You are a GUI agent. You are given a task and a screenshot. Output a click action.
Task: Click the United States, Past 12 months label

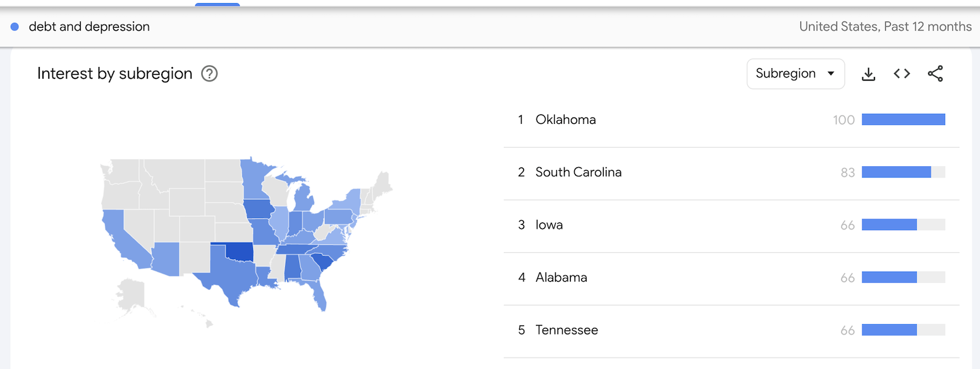point(885,27)
